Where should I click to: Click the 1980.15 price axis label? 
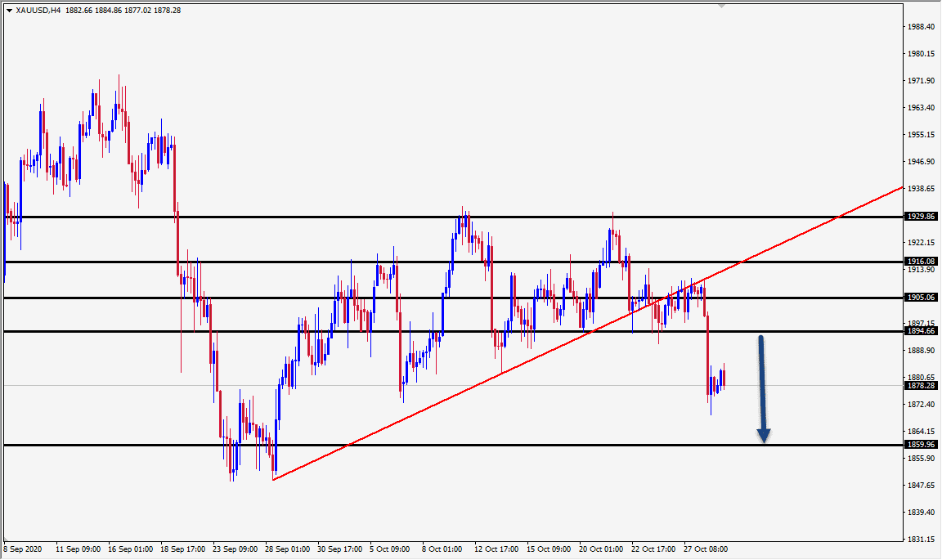point(922,53)
